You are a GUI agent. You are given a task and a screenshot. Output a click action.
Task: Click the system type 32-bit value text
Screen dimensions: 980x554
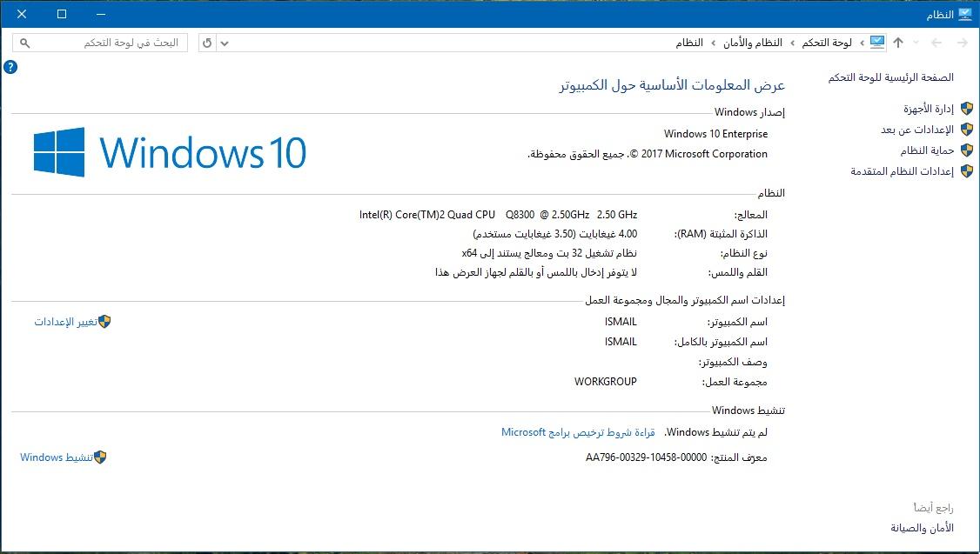click(549, 253)
